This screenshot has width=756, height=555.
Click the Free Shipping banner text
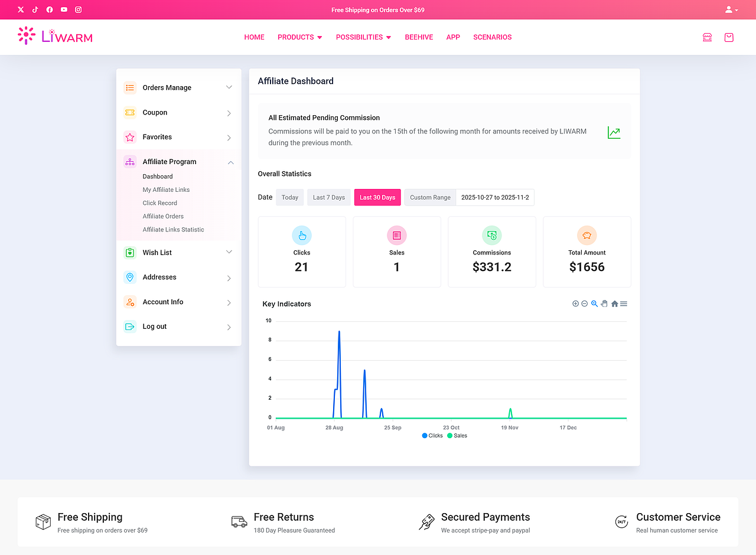[x=378, y=10]
